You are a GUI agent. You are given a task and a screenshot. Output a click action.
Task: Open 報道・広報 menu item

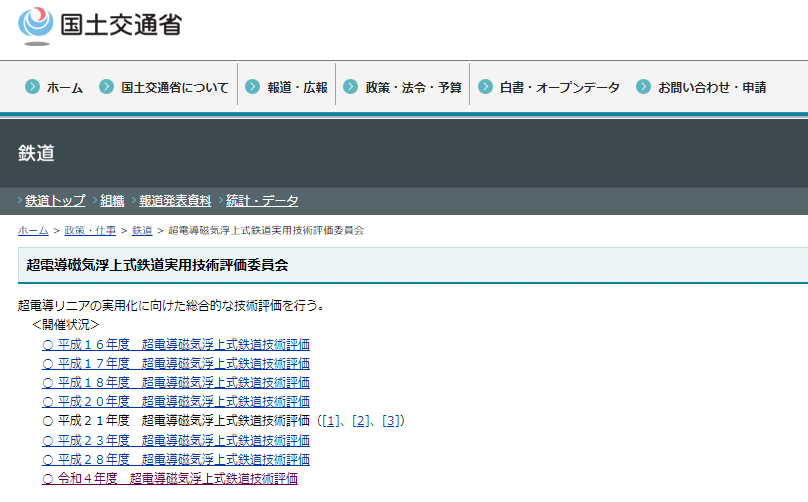[x=297, y=88]
